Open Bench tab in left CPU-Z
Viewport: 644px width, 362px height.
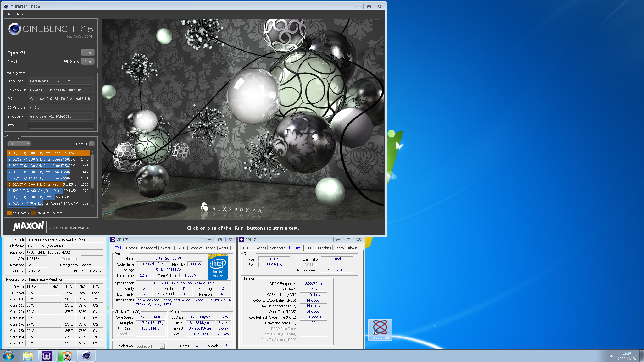pos(211,248)
